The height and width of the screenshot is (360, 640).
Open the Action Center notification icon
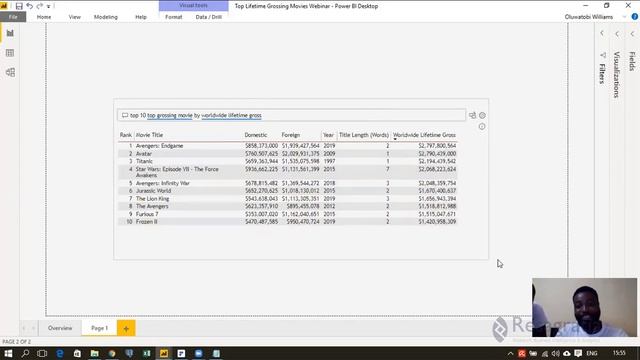578,353
